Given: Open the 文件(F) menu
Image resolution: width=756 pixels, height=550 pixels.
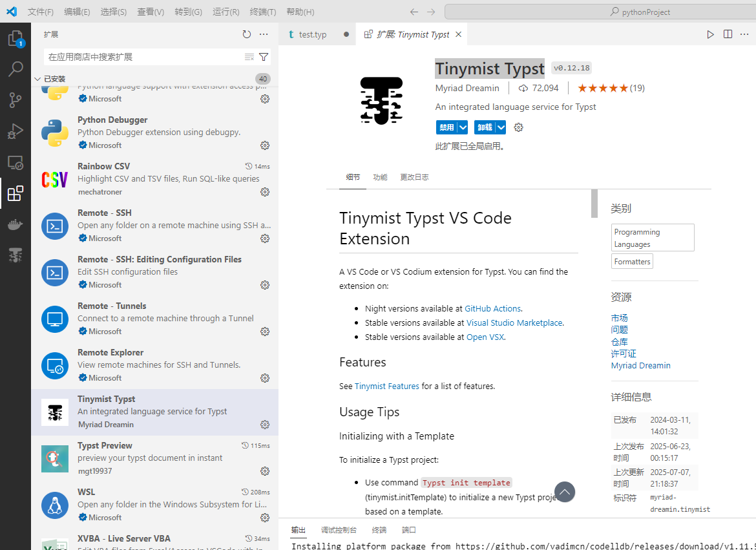Looking at the screenshot, I should [x=41, y=12].
